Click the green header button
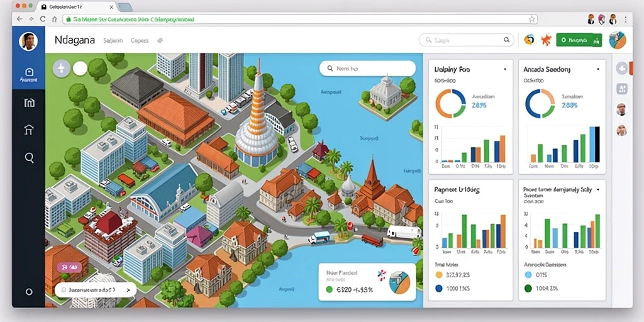Image resolution: width=644 pixels, height=322 pixels. (x=579, y=40)
